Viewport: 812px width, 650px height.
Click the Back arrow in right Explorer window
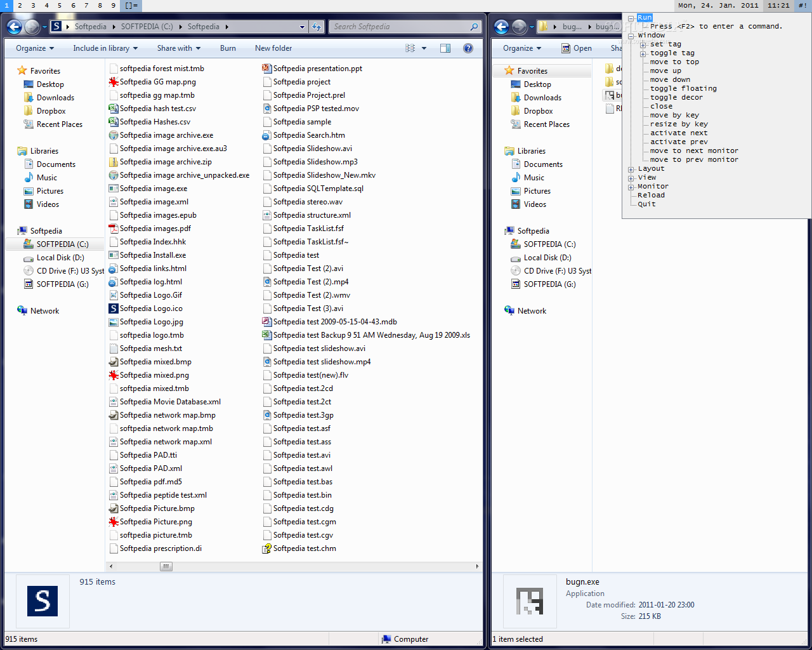click(x=501, y=27)
